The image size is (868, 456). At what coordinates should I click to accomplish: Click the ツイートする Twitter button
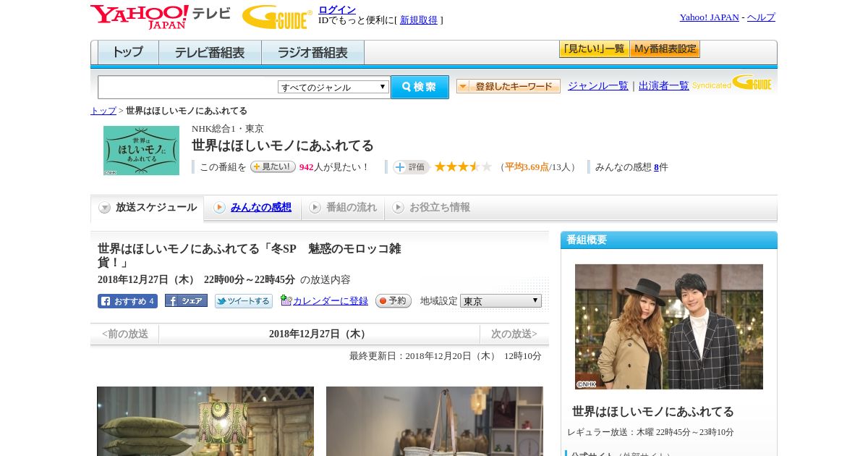point(244,301)
